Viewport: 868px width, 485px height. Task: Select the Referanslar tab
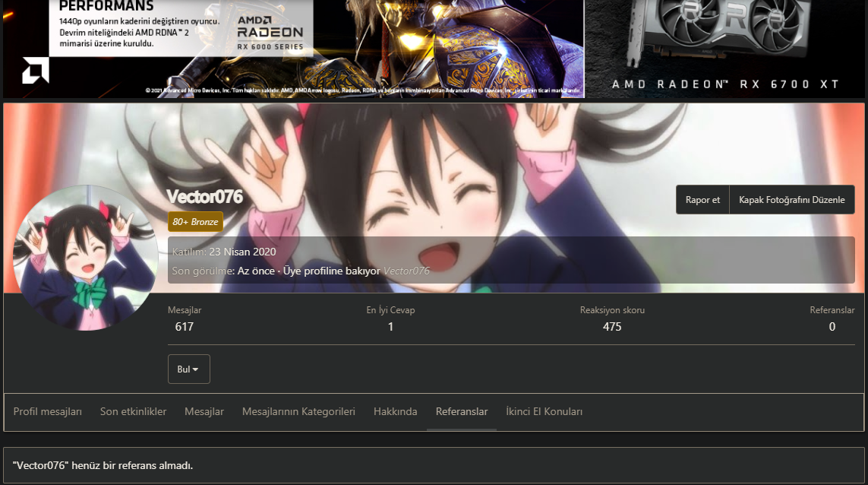pos(462,412)
